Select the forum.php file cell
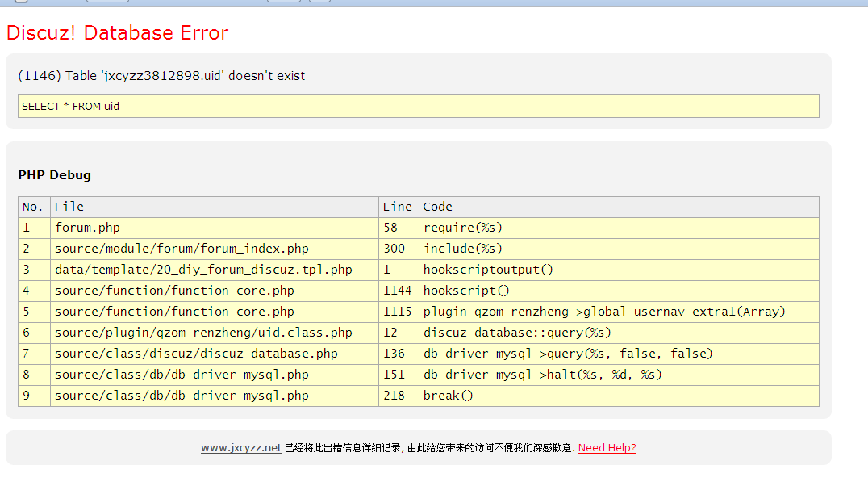The width and height of the screenshot is (868, 482). tap(215, 228)
